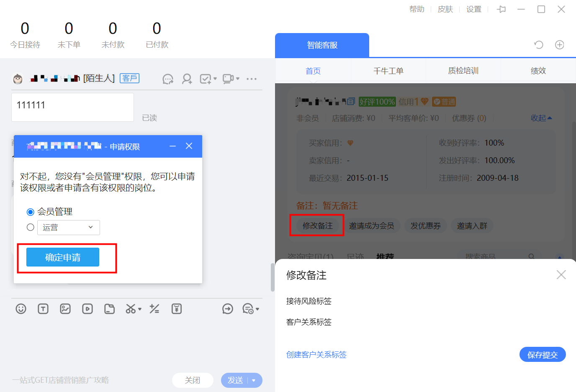
Task: Expand the chat history dropdown arrow
Action: [x=257, y=309]
